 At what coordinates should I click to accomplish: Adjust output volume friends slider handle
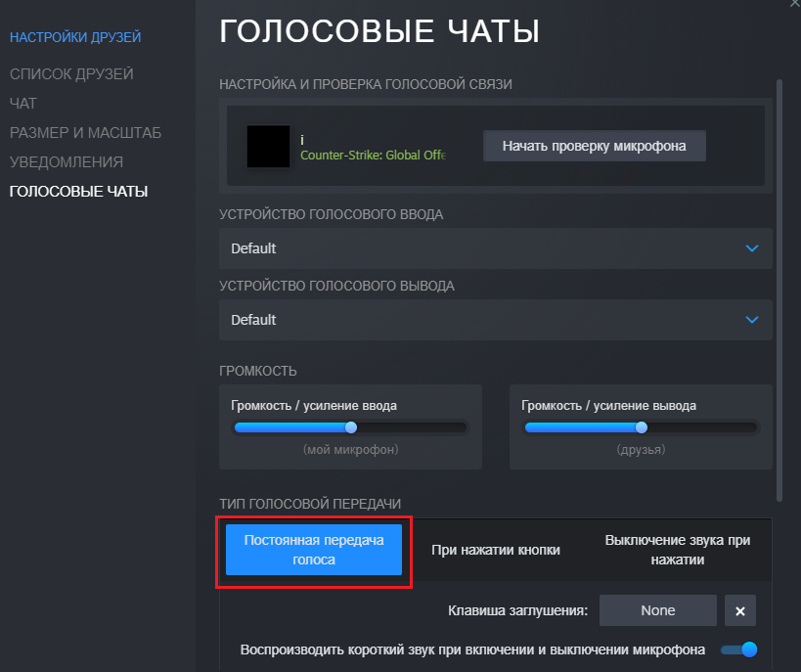pos(642,427)
